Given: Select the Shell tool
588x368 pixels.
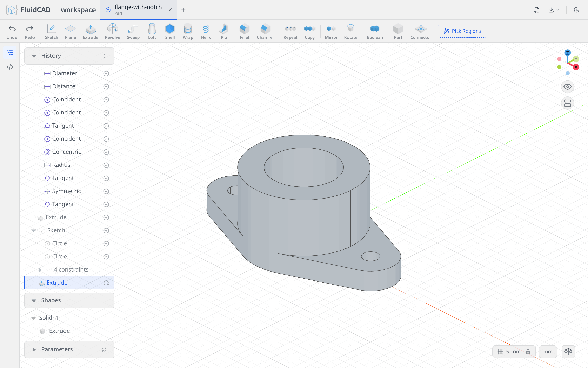Looking at the screenshot, I should pos(170,31).
